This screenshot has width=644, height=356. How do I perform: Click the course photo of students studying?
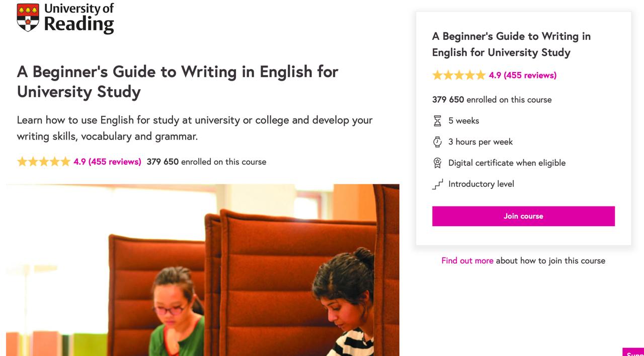click(x=202, y=270)
